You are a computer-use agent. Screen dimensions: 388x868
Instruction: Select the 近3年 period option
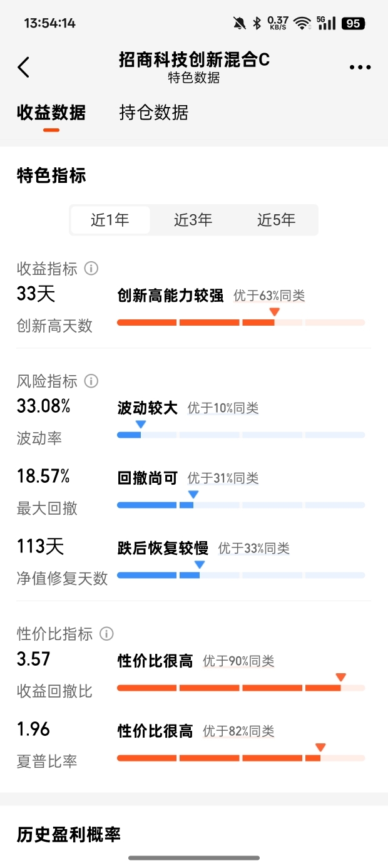click(x=193, y=220)
